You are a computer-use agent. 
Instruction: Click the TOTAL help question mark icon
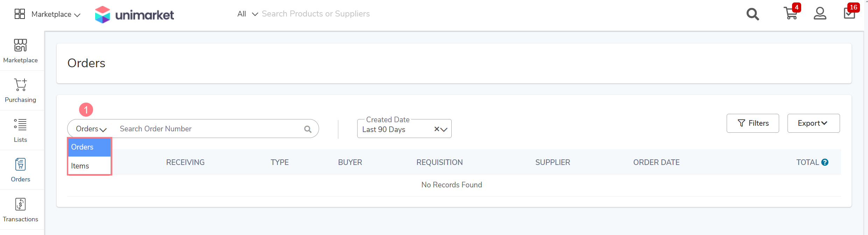pyautogui.click(x=825, y=162)
